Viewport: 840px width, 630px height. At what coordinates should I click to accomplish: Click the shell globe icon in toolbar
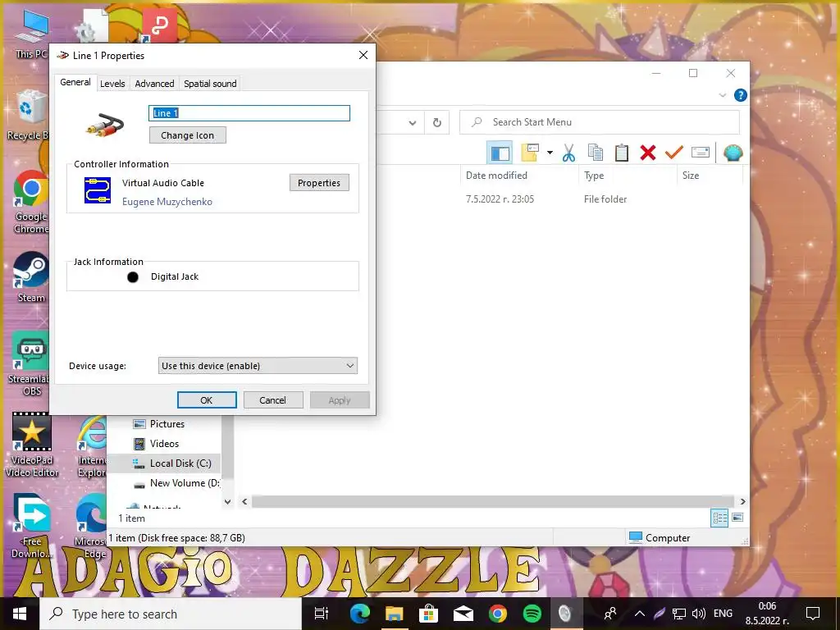pyautogui.click(x=733, y=153)
